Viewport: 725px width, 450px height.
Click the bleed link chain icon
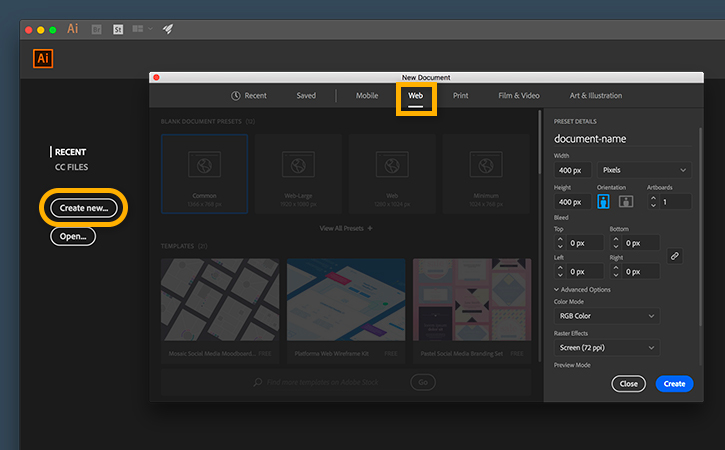click(675, 256)
